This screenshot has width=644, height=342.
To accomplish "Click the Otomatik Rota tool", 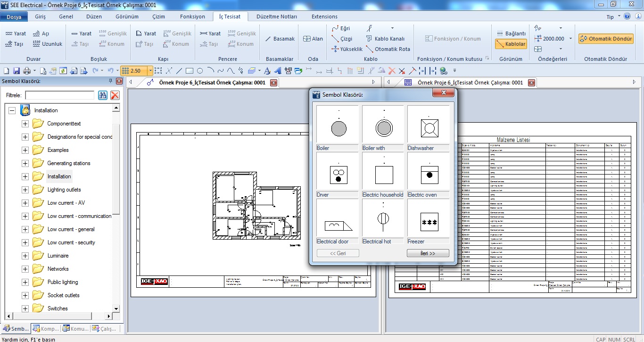I will [x=388, y=49].
